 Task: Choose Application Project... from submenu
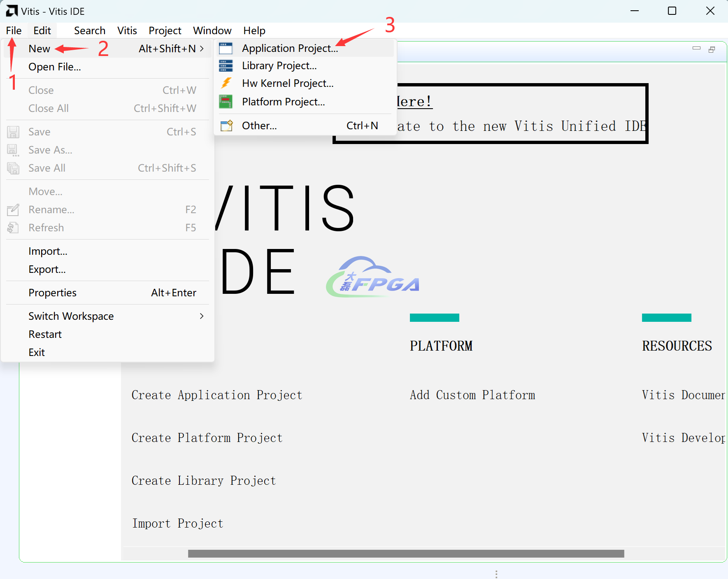[305, 48]
